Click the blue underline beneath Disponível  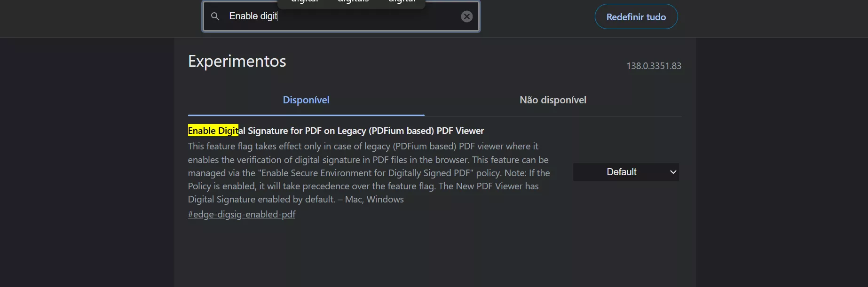tap(306, 115)
